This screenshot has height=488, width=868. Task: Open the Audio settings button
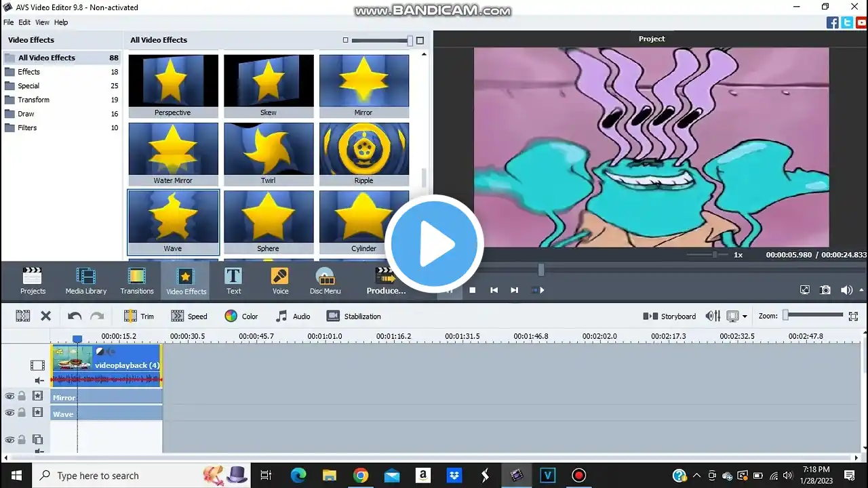pyautogui.click(x=293, y=316)
